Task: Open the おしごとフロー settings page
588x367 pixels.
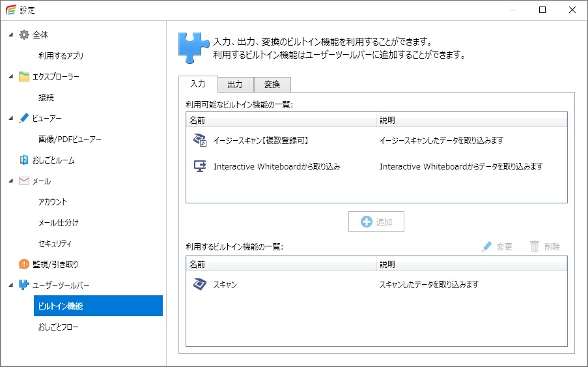Action: point(59,327)
